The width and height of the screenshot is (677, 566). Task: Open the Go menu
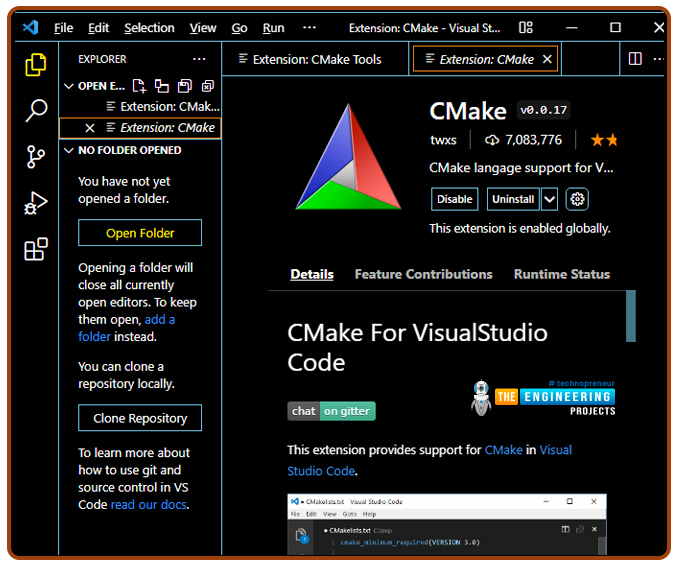click(239, 28)
